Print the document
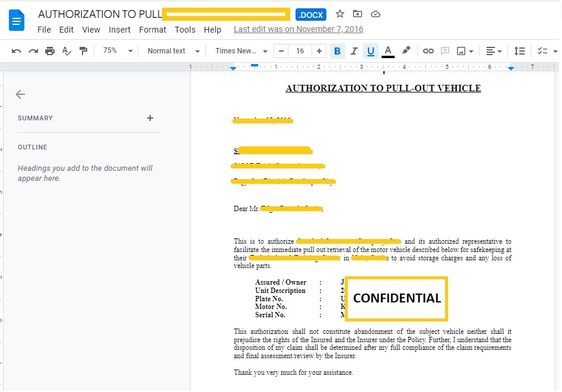Screen dimensions: 562x392 click(x=50, y=51)
